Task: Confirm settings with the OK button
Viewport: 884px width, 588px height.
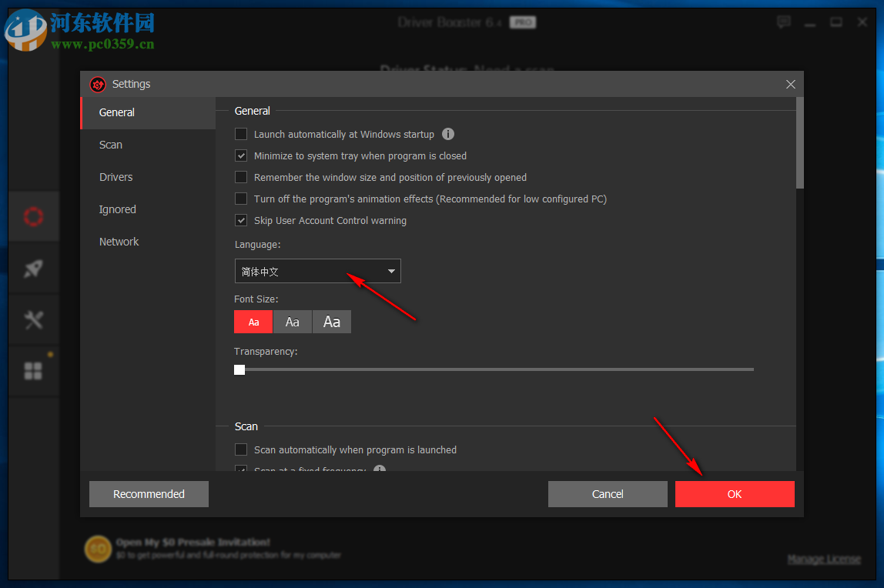Action: pyautogui.click(x=735, y=494)
